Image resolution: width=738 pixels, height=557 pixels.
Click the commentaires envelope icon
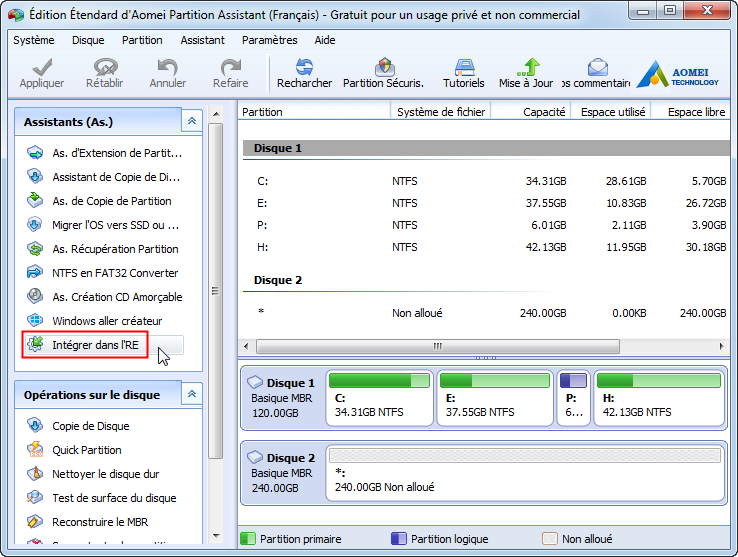[x=598, y=67]
